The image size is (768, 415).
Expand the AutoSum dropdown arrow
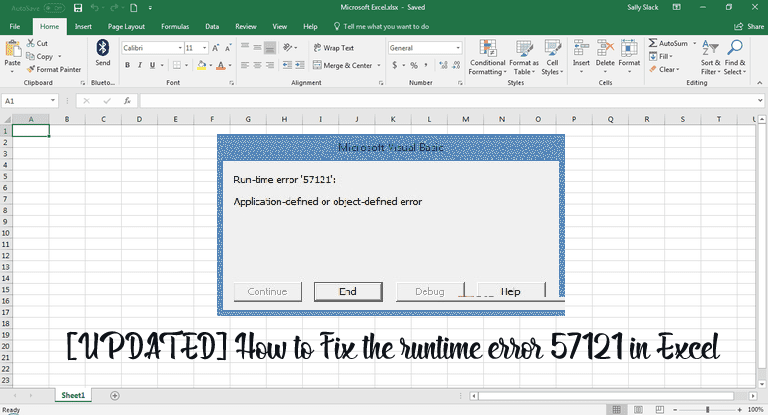tap(695, 43)
